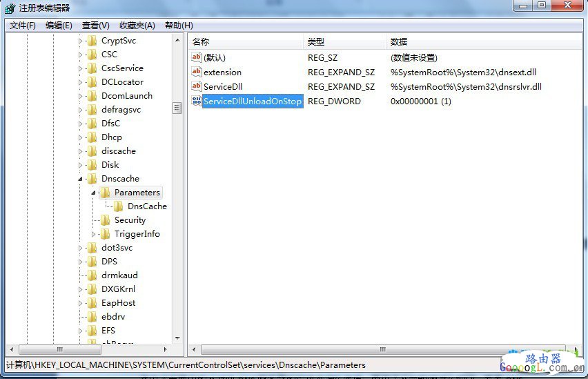Open the 文件(F) menu
The image size is (588, 379).
point(23,26)
